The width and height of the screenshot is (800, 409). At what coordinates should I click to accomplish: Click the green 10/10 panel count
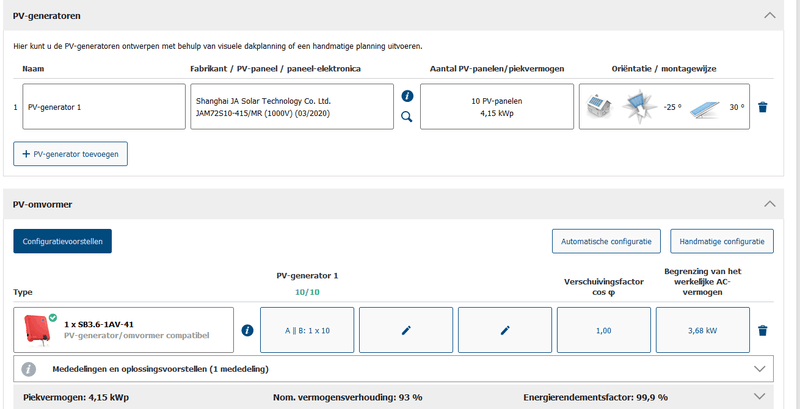click(x=307, y=292)
